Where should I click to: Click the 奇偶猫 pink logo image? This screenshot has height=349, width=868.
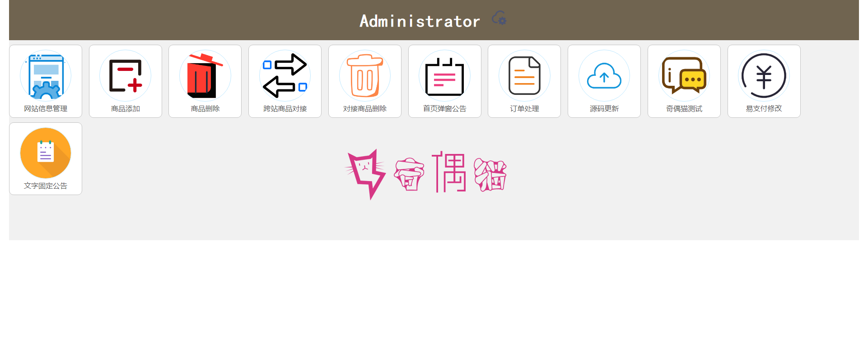coord(426,174)
